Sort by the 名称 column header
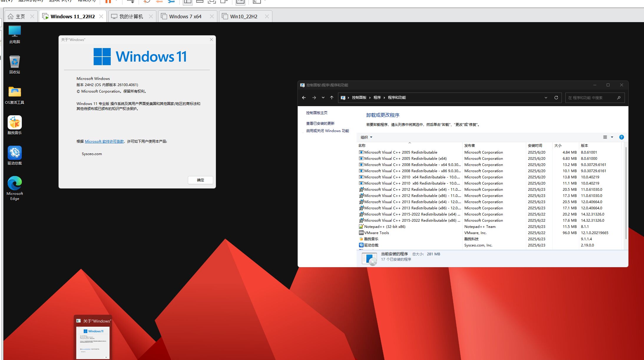 pyautogui.click(x=409, y=145)
